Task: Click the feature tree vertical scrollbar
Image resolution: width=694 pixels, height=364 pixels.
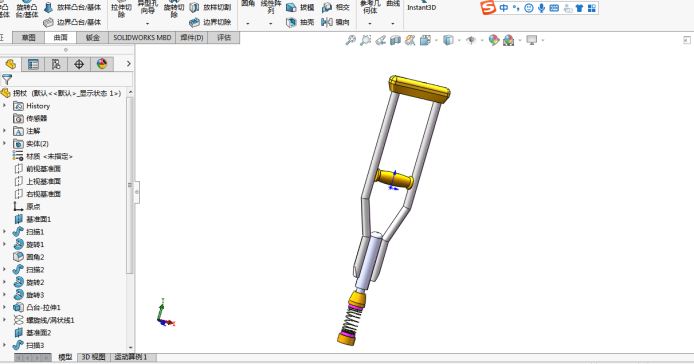Action: (130, 185)
